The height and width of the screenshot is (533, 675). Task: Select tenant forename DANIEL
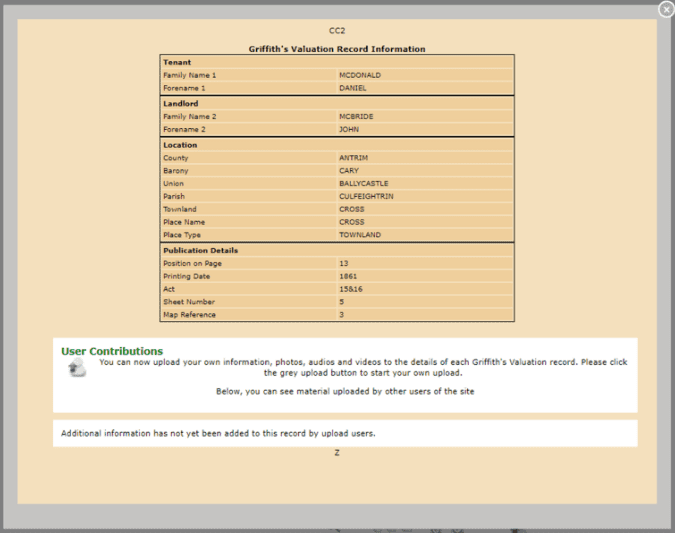pos(353,88)
